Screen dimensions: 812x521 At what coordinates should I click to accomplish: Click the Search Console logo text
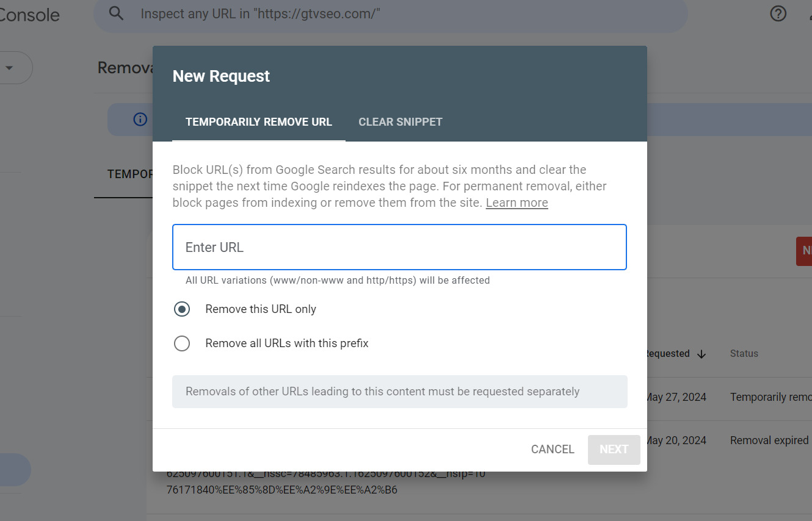click(29, 15)
